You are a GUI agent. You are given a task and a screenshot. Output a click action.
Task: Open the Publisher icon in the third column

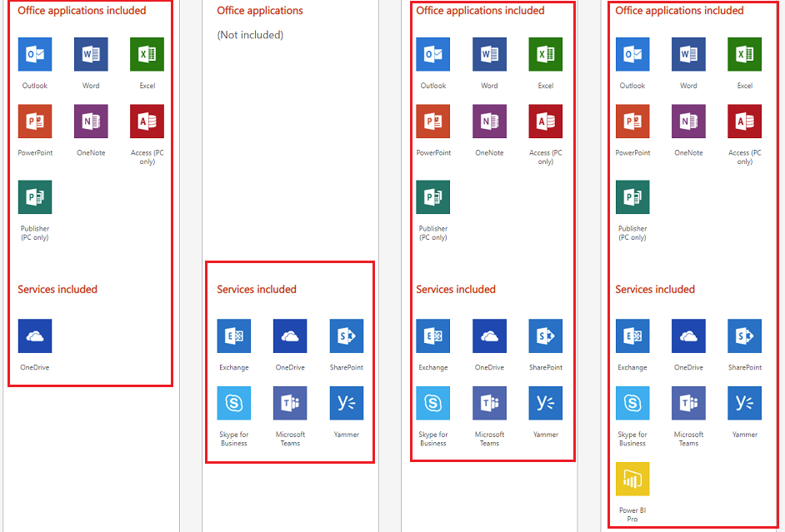pos(433,197)
